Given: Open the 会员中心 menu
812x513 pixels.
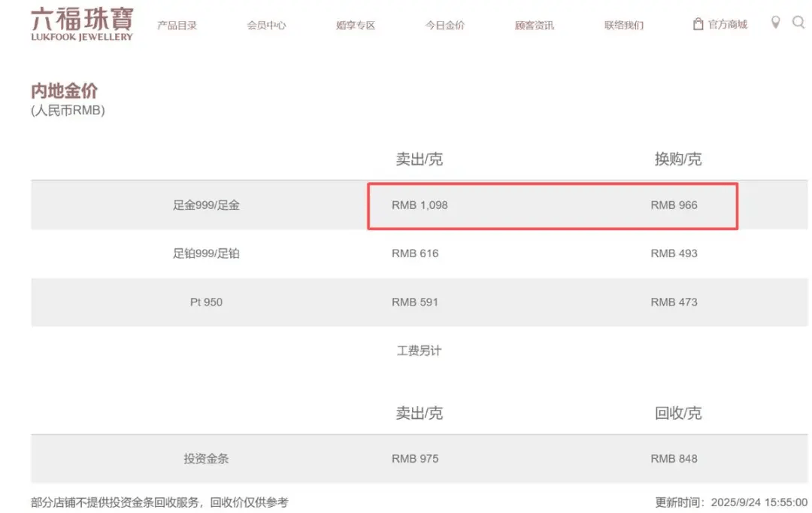Looking at the screenshot, I should click(266, 25).
